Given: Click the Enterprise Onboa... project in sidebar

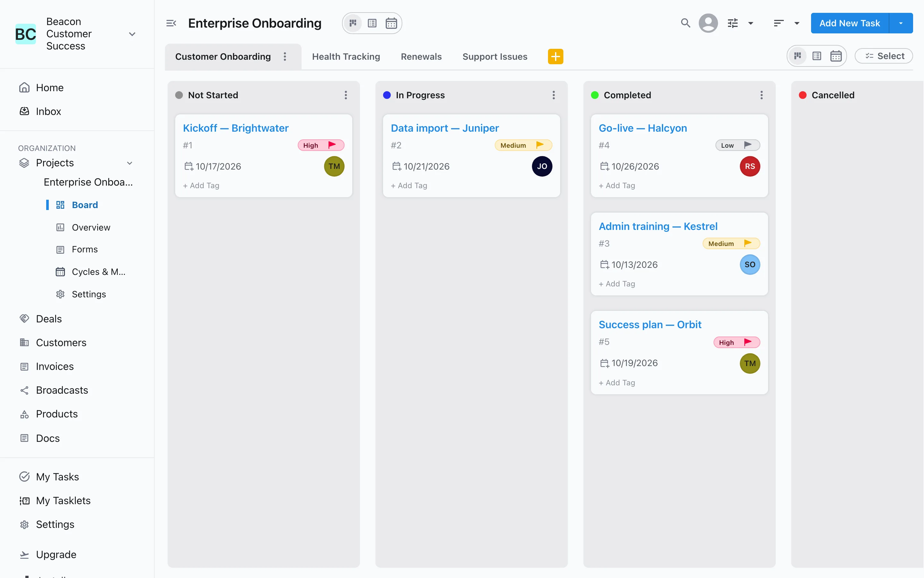Looking at the screenshot, I should 88,182.
